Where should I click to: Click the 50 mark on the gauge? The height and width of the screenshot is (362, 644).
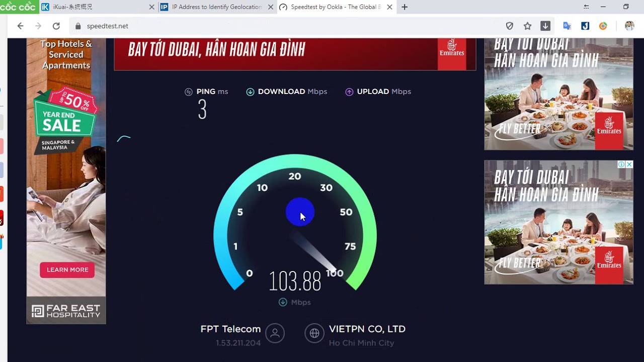[x=346, y=212]
